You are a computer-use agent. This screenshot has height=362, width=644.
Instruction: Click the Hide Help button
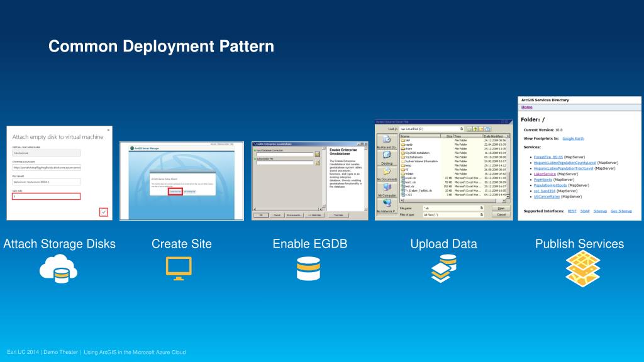point(314,215)
